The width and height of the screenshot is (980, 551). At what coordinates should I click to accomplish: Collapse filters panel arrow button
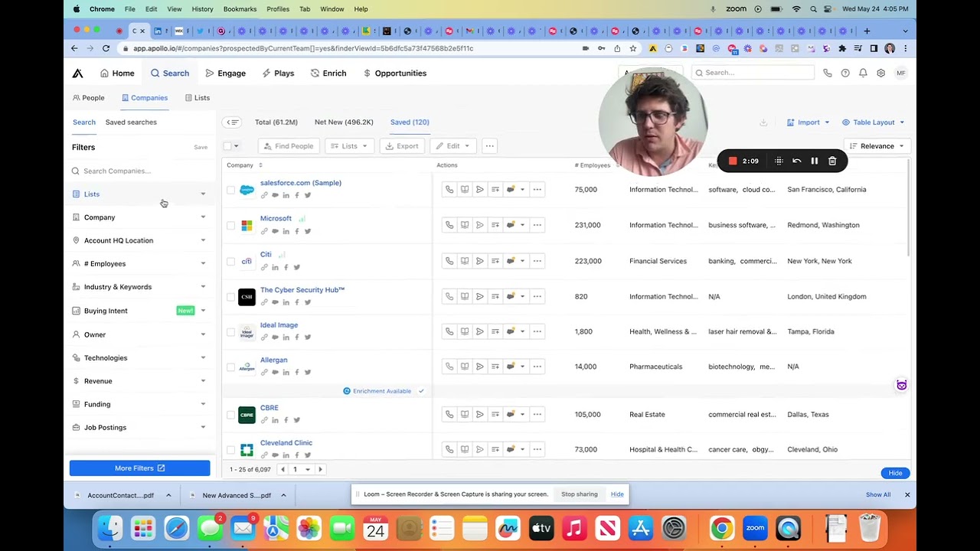pyautogui.click(x=233, y=122)
